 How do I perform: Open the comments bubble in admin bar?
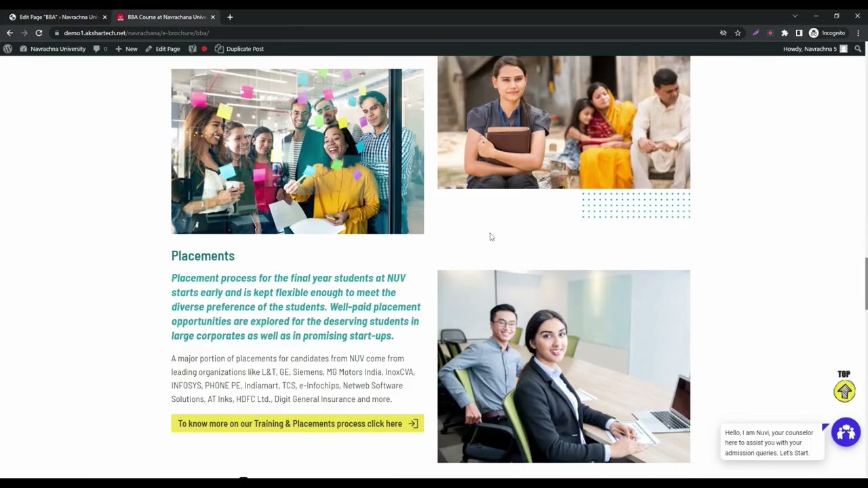point(100,49)
